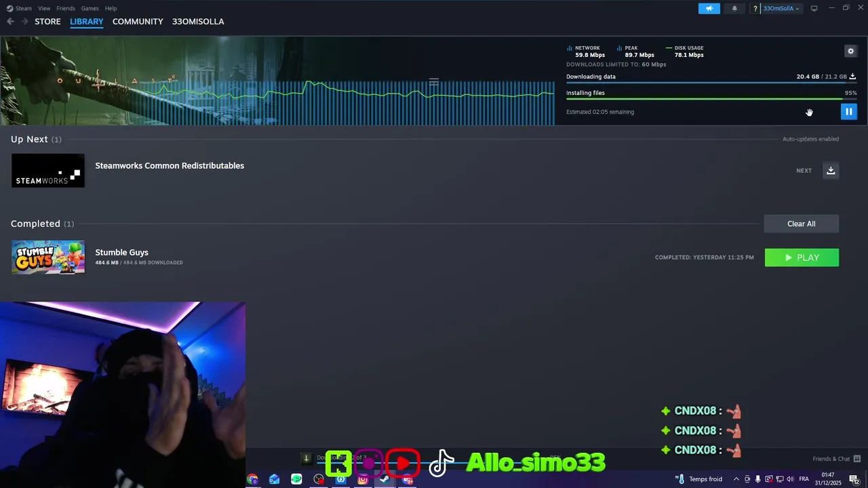Open the Steamworks thumbnail
The width and height of the screenshot is (868, 488).
click(x=48, y=170)
